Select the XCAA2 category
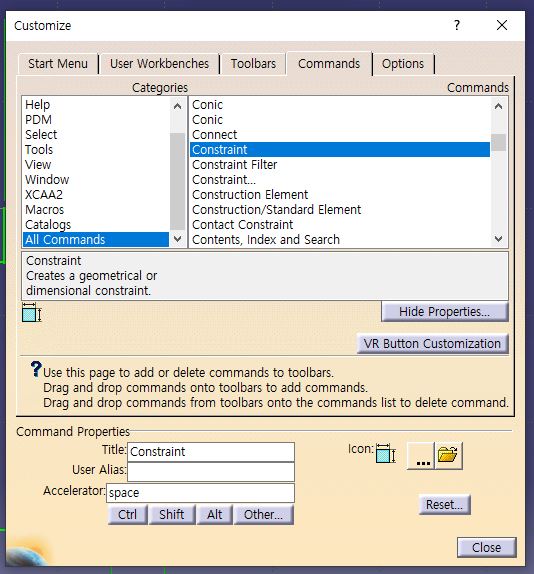534x574 pixels. [96, 195]
